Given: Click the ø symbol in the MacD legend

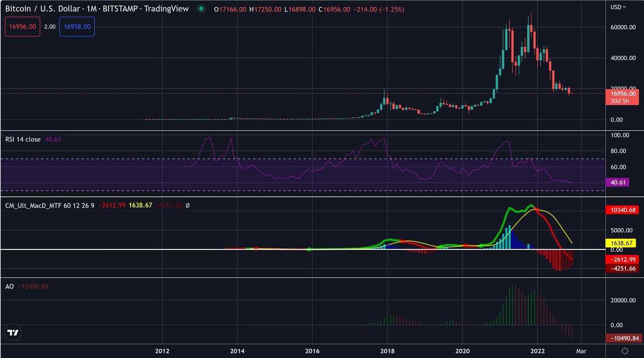Looking at the screenshot, I should 188,205.
